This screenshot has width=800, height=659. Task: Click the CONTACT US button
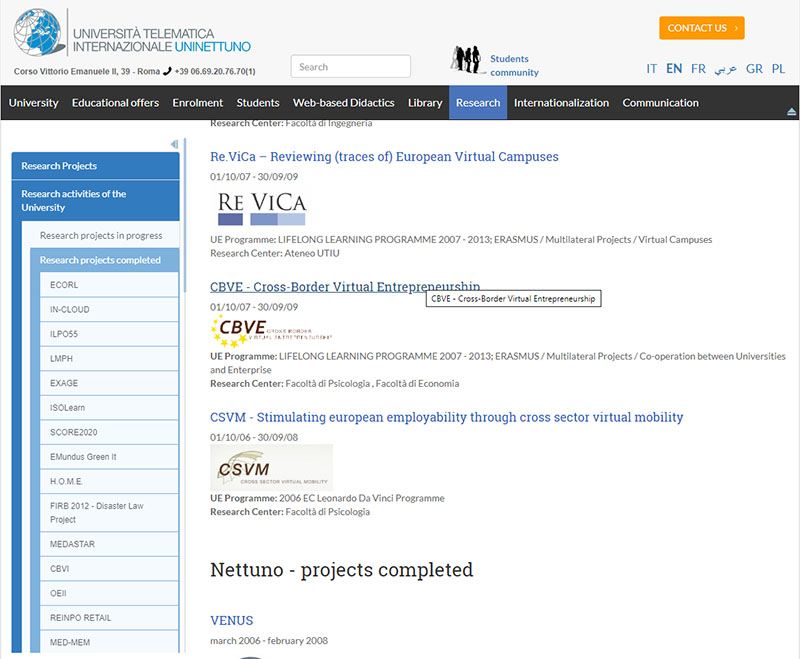click(x=701, y=28)
